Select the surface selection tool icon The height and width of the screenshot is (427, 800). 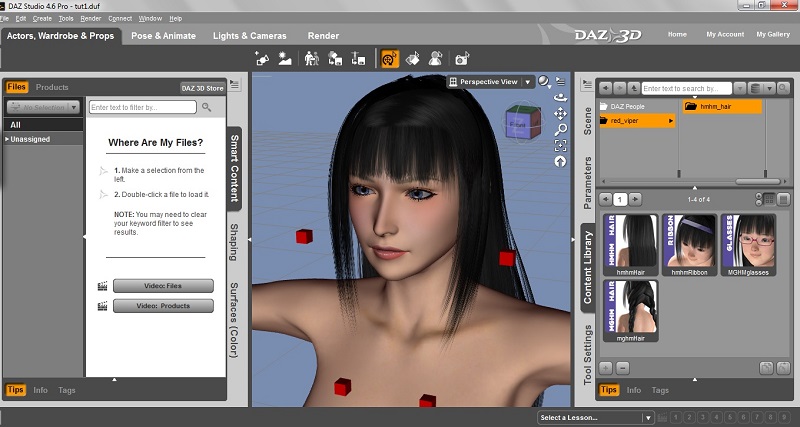413,59
